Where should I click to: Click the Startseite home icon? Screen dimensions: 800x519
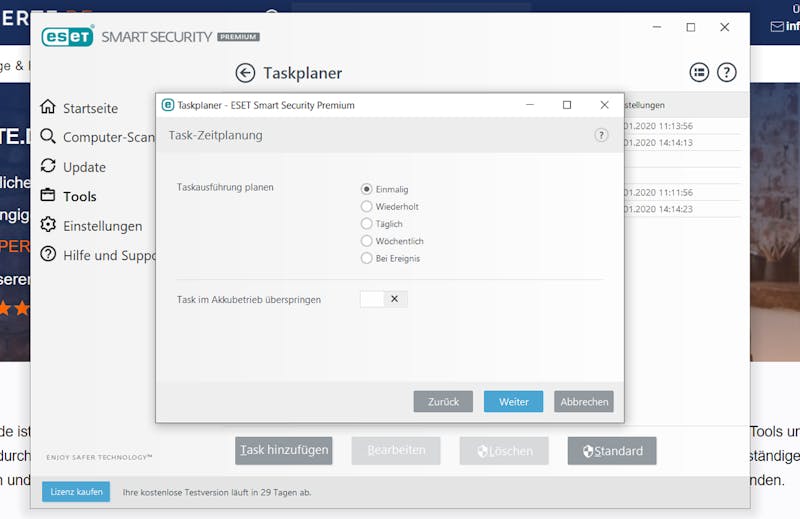(48, 107)
